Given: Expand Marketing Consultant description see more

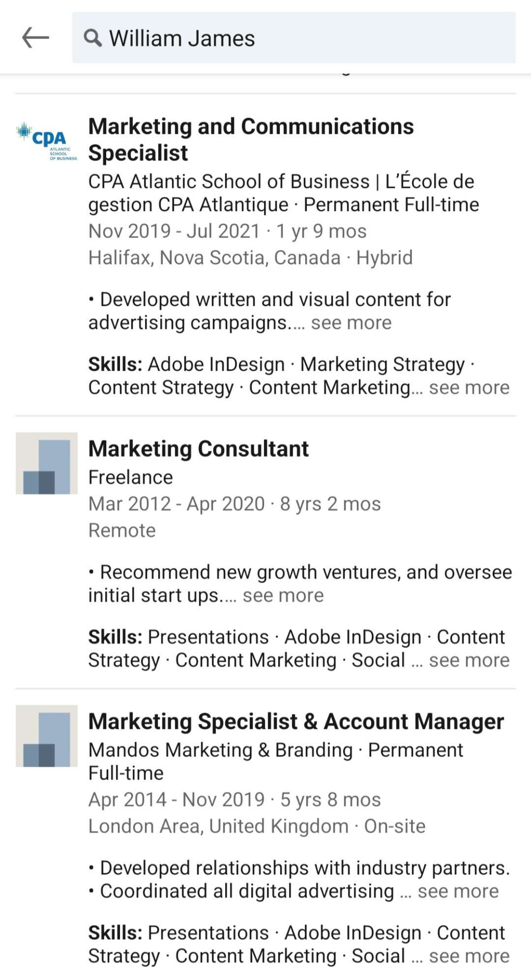Looking at the screenshot, I should [x=283, y=595].
